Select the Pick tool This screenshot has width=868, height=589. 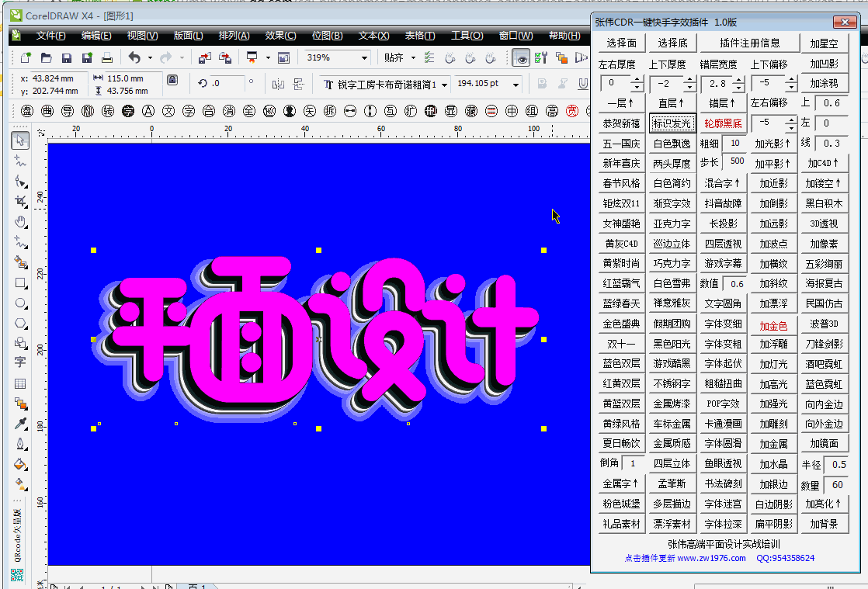pyautogui.click(x=20, y=140)
